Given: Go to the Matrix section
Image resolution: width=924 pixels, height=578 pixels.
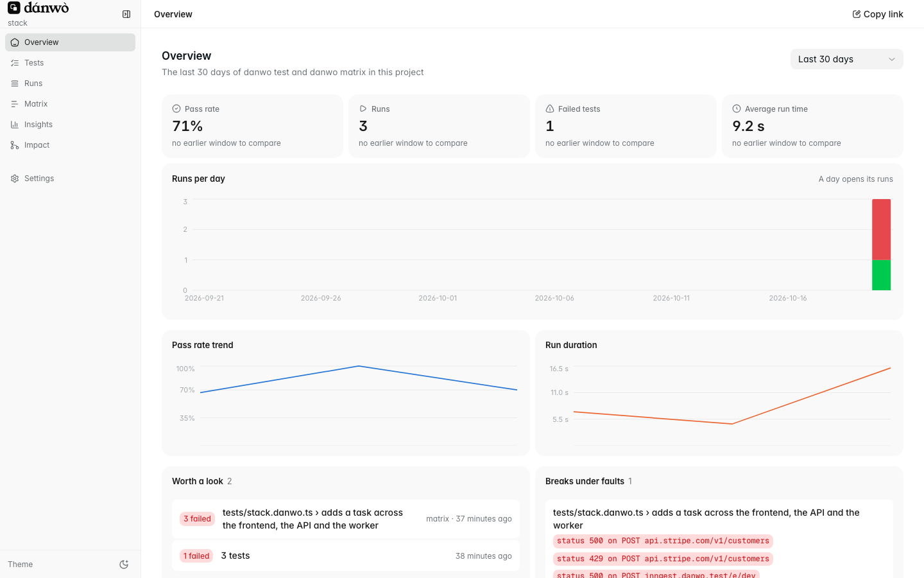Looking at the screenshot, I should pos(71,104).
